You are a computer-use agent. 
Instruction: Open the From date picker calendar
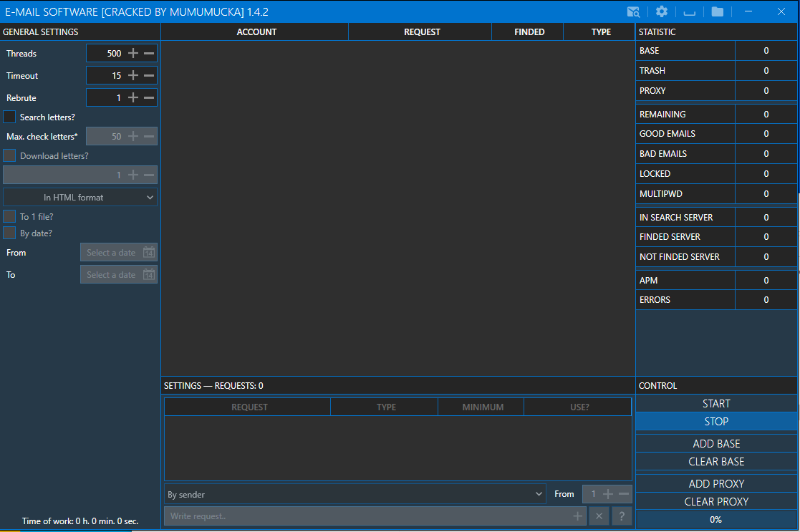pyautogui.click(x=148, y=253)
